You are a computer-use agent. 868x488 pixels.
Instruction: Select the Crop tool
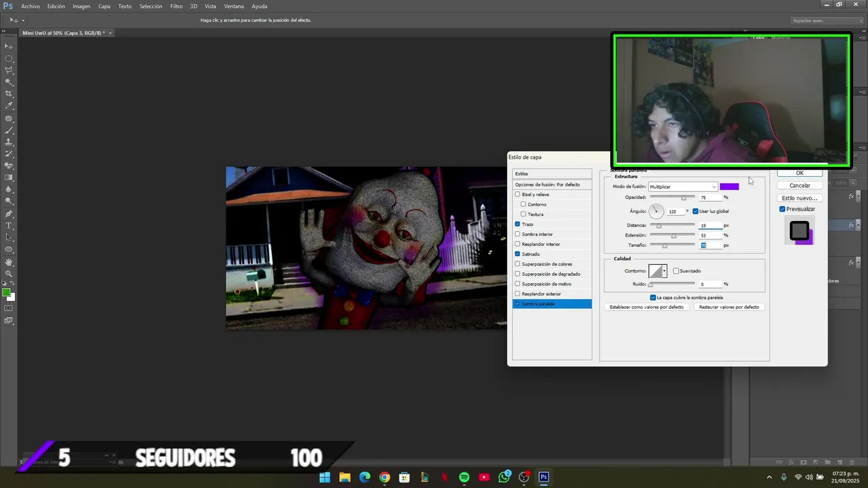[x=9, y=94]
